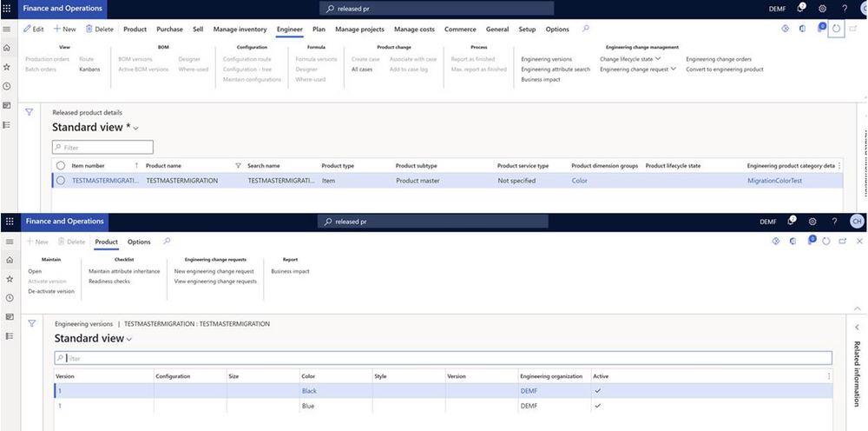
Task: Expand Related information pane in bottom window
Action: [x=857, y=328]
